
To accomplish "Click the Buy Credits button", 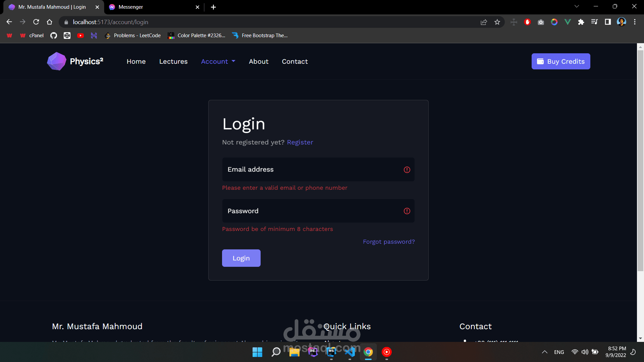I will click(561, 61).
